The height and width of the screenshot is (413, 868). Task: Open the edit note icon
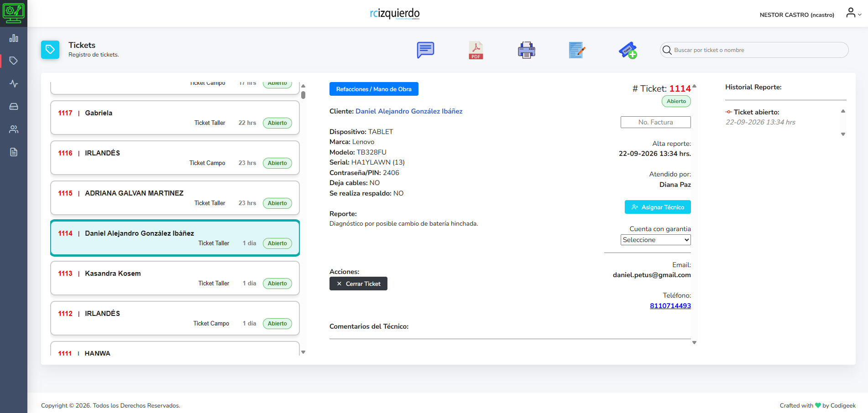[x=577, y=50]
